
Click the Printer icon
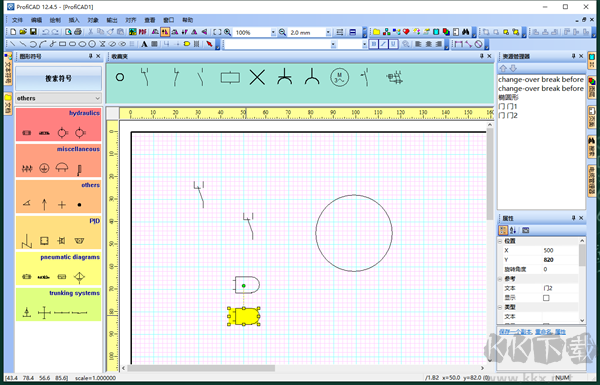(78, 32)
